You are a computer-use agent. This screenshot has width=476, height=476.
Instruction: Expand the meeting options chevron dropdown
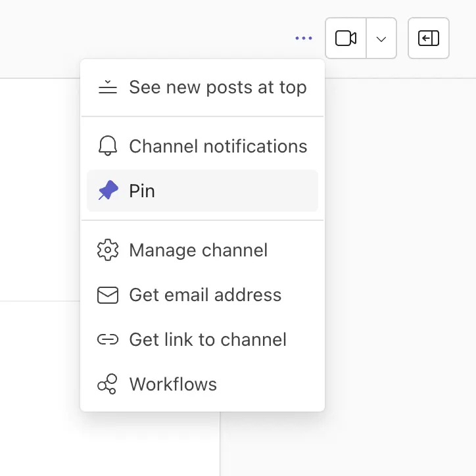tap(381, 39)
